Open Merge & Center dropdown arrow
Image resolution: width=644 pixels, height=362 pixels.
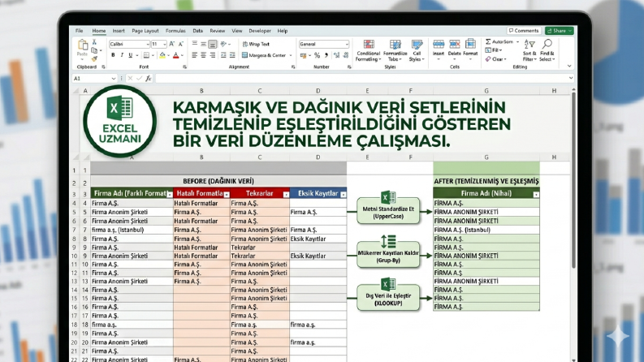point(291,55)
